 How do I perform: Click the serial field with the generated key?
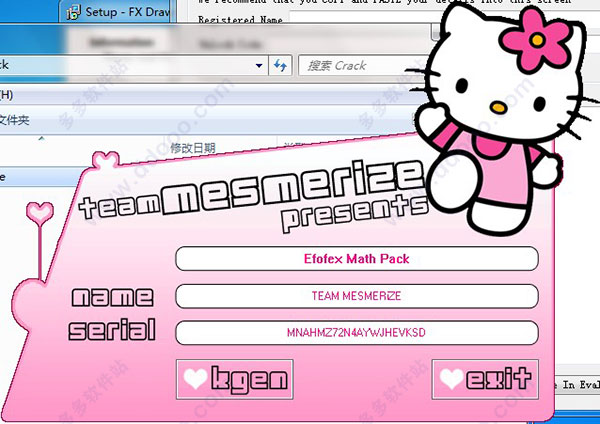357,332
